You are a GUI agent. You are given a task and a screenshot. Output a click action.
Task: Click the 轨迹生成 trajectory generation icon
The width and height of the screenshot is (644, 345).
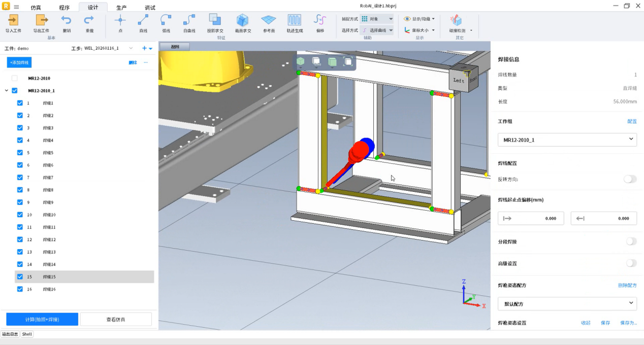(295, 20)
